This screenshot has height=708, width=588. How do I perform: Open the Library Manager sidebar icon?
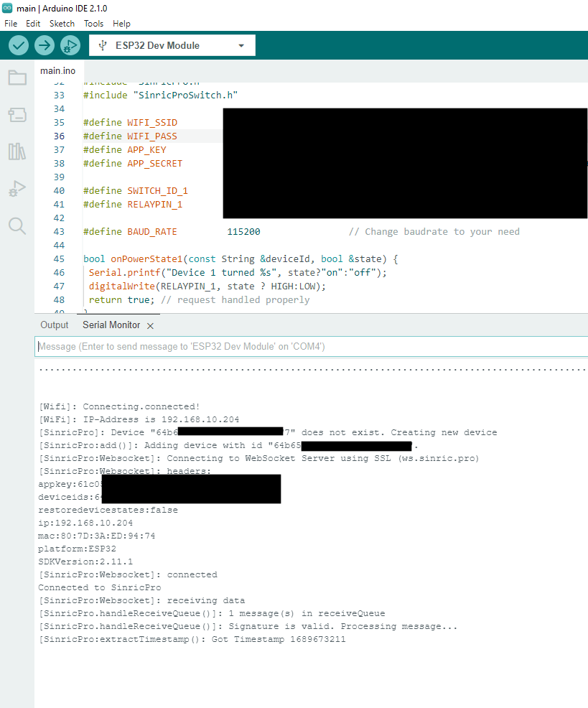[x=17, y=152]
